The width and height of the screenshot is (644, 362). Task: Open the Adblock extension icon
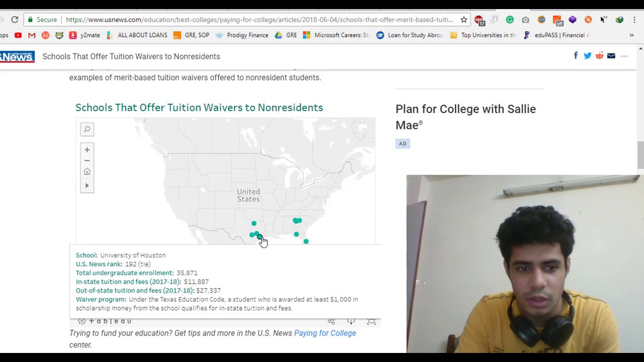click(480, 20)
